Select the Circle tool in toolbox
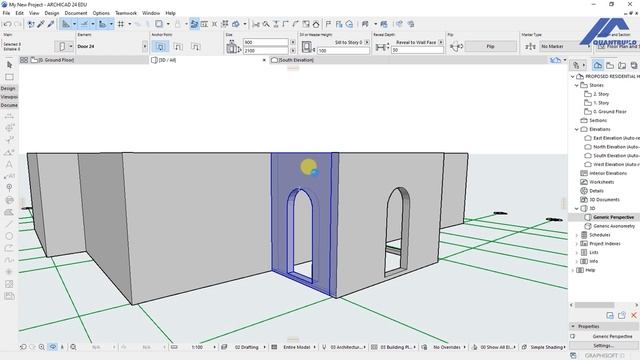This screenshot has width=640, height=360. coord(9,236)
